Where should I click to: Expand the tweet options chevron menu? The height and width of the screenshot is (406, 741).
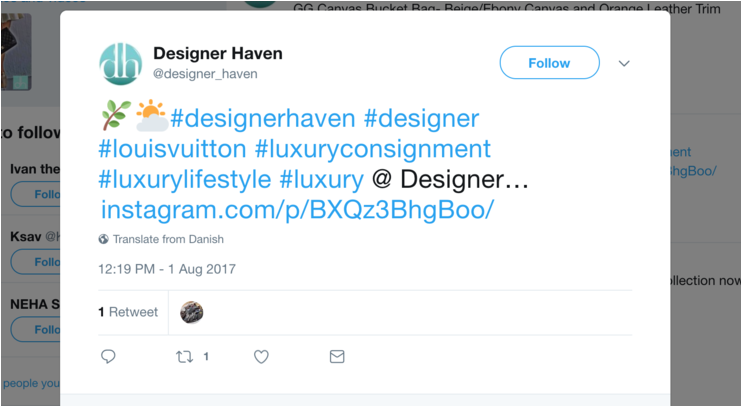[624, 63]
